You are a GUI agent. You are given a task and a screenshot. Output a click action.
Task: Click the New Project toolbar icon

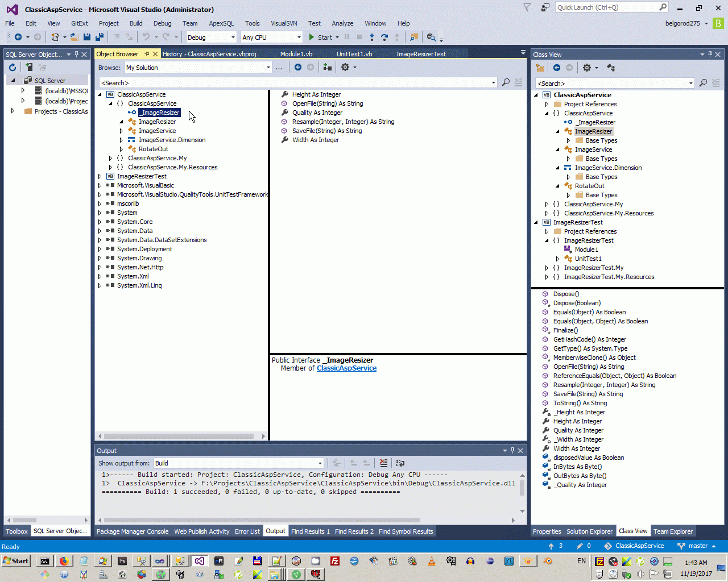click(55, 37)
